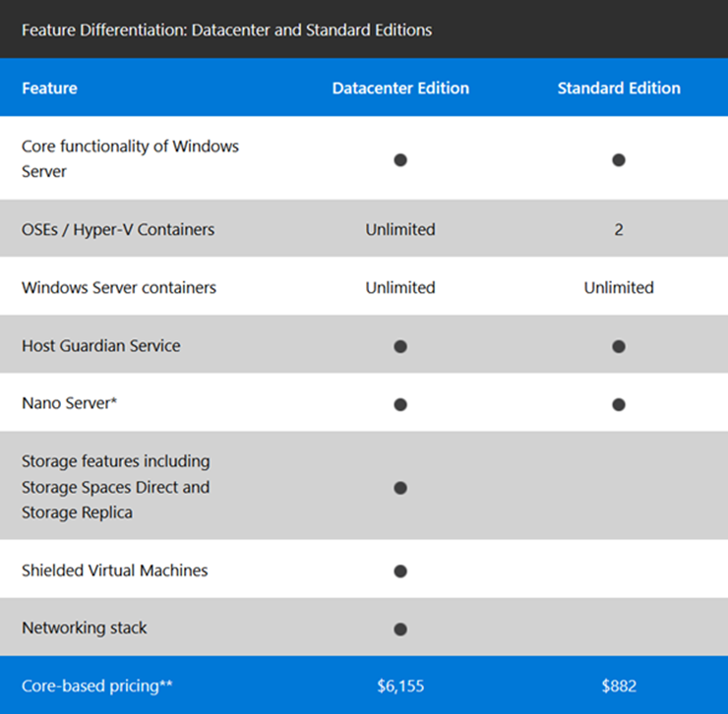The image size is (728, 714).
Task: Click Standard dot for Core functionality row
Action: click(x=619, y=159)
